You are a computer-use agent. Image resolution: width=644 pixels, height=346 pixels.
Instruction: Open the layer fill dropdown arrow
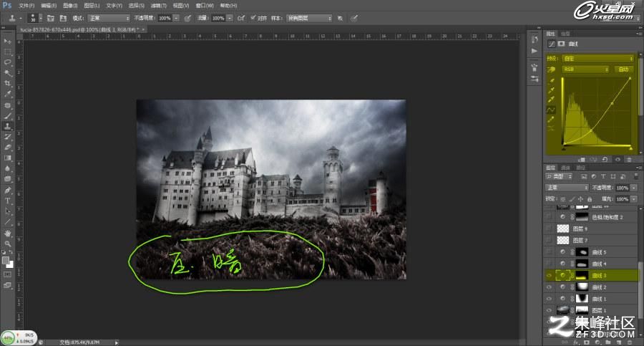(634, 199)
